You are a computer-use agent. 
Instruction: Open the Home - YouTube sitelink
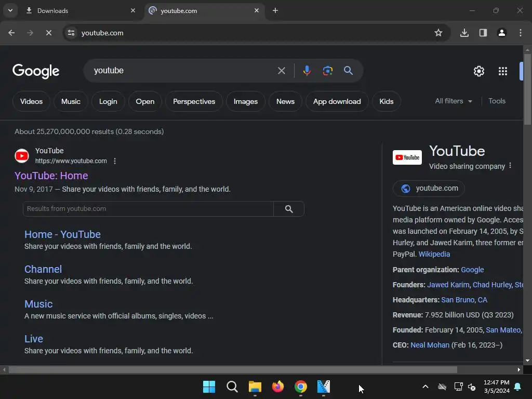[x=62, y=234]
